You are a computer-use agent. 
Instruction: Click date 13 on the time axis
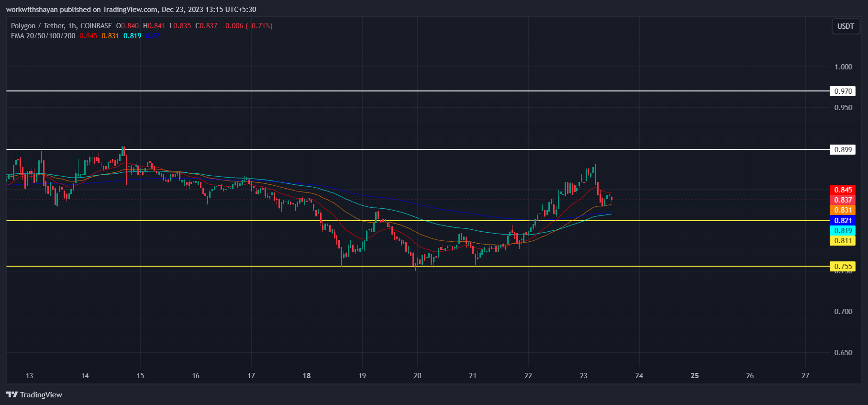(29, 375)
